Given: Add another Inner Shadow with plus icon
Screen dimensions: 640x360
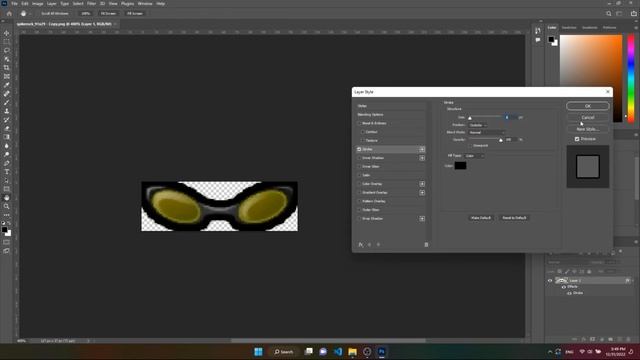Looking at the screenshot, I should (422, 158).
